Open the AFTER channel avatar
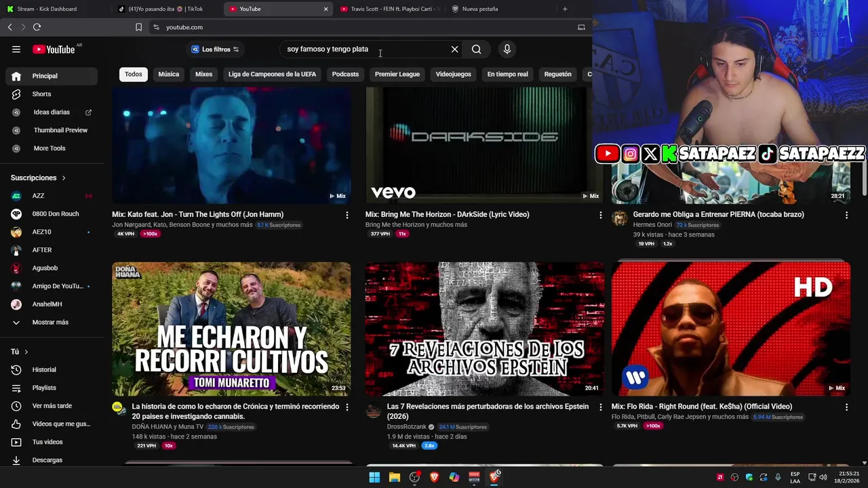This screenshot has width=868, height=488. (16, 250)
